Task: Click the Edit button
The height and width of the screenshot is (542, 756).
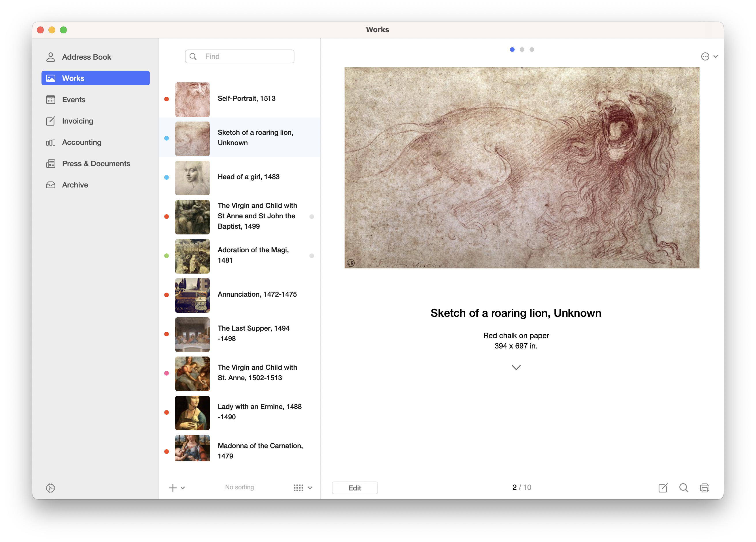Action: pos(355,488)
